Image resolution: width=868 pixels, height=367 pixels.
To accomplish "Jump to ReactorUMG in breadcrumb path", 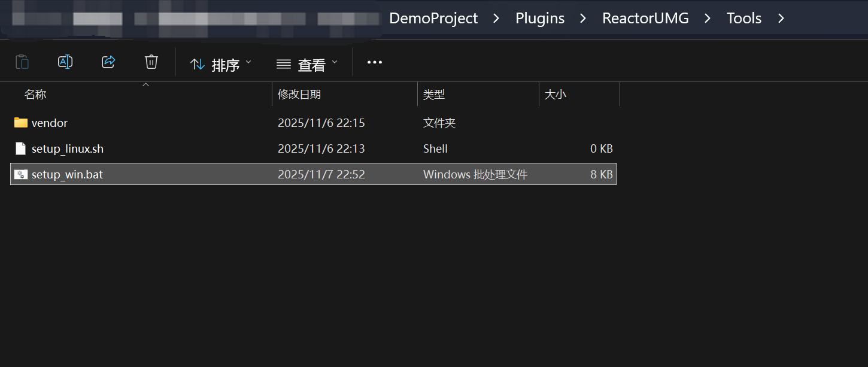I will [x=645, y=19].
